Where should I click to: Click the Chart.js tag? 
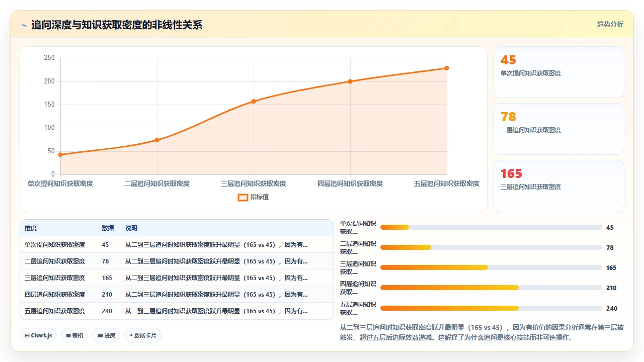[x=38, y=335]
